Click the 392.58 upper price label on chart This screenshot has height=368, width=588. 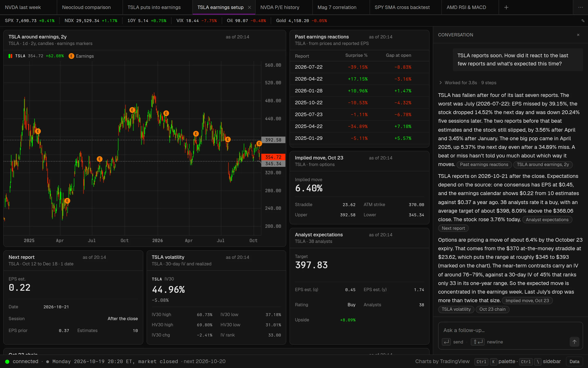click(x=273, y=140)
